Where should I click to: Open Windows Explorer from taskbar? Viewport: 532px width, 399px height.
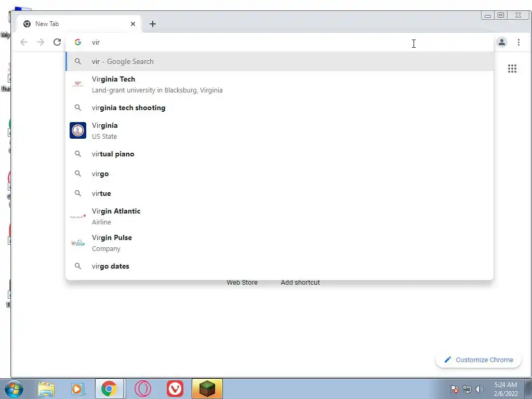point(46,389)
